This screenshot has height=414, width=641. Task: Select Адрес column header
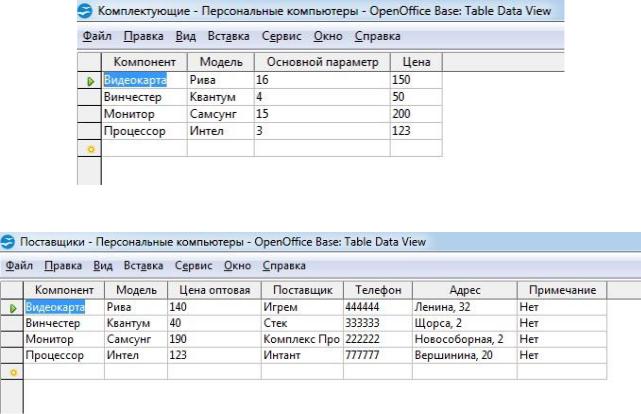[465, 290]
